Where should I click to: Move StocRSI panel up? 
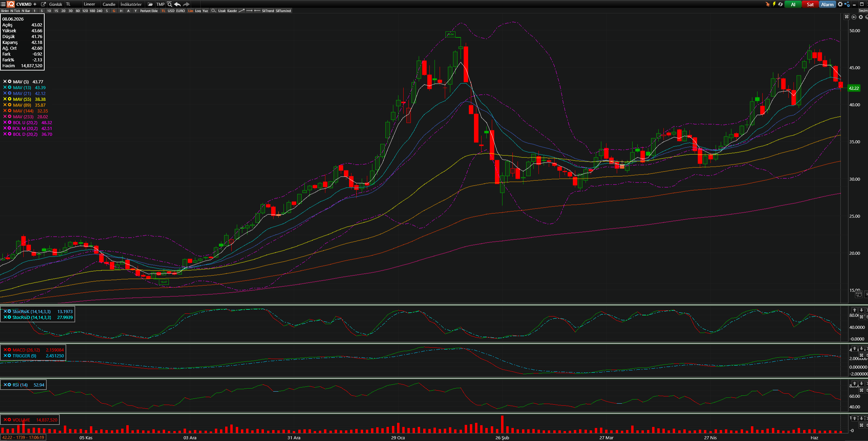click(855, 310)
